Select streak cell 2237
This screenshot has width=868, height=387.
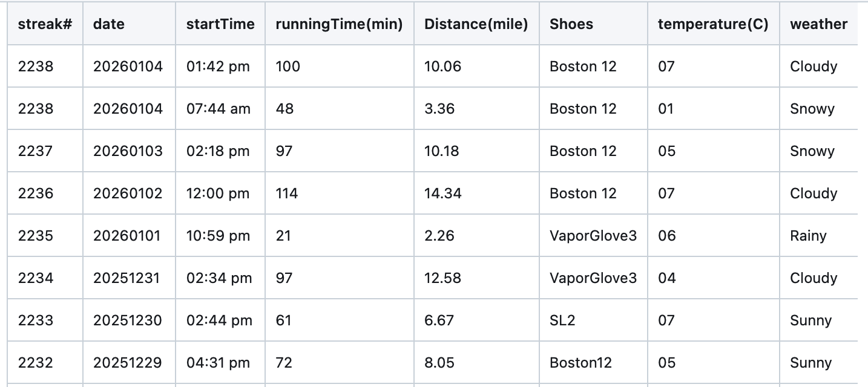point(36,151)
